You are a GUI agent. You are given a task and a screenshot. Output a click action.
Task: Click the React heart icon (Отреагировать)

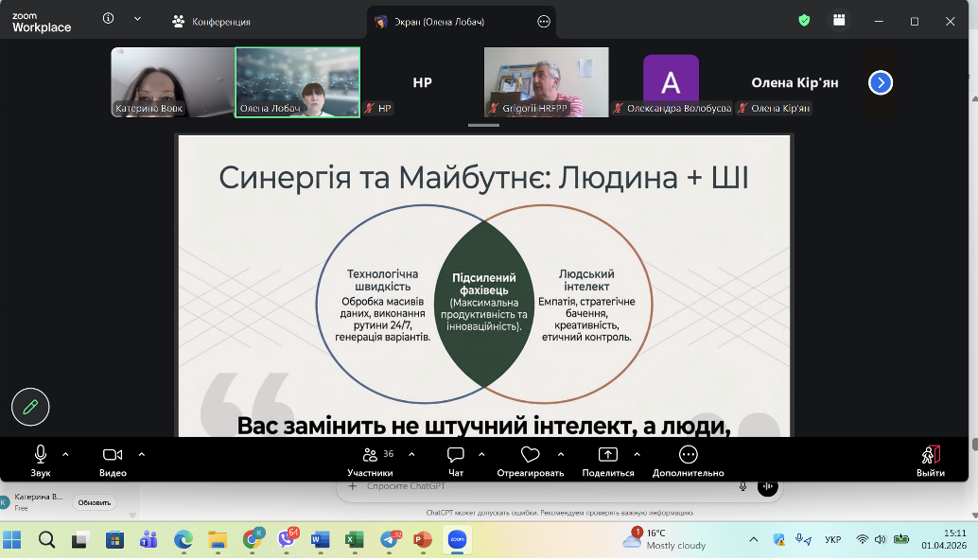(531, 455)
